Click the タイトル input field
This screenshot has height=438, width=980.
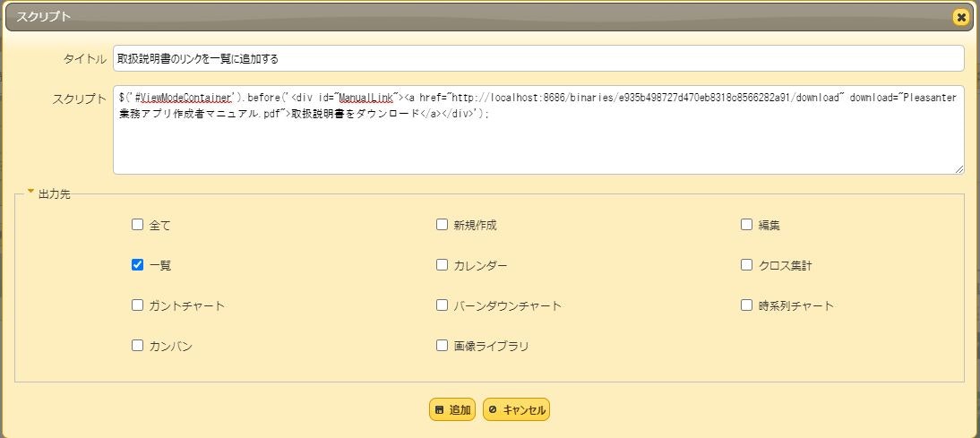click(x=538, y=59)
